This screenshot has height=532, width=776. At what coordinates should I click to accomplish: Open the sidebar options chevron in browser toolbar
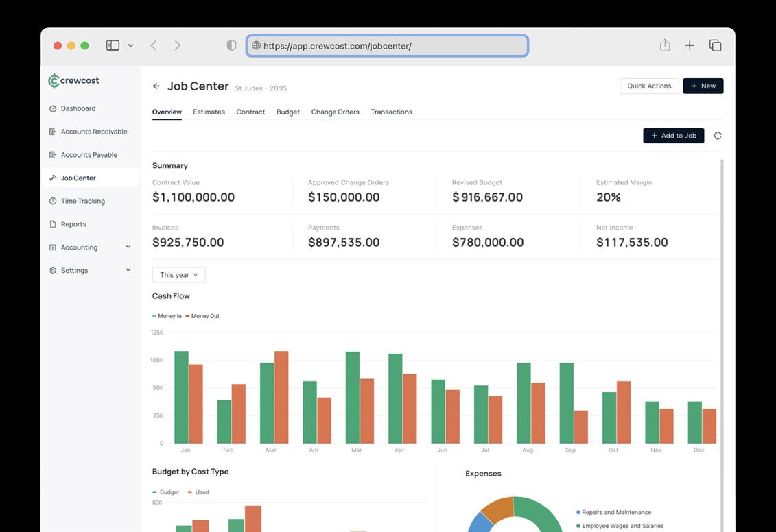[130, 45]
